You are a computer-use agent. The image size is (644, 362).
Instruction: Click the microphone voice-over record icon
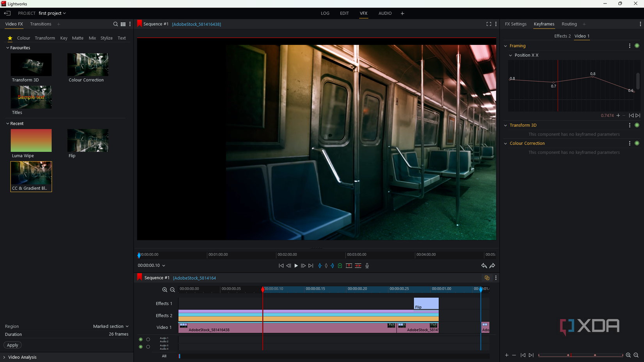click(367, 266)
